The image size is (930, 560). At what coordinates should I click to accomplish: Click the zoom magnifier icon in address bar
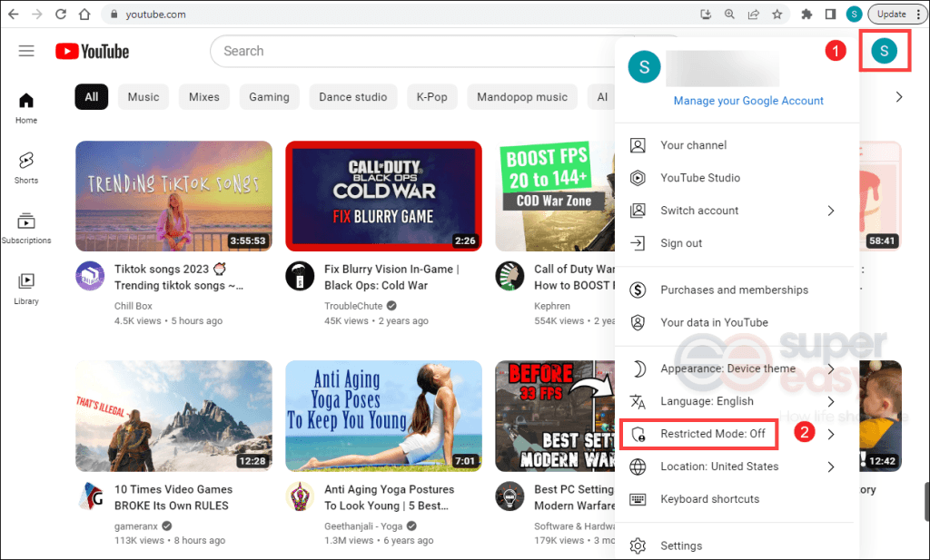pyautogui.click(x=729, y=15)
